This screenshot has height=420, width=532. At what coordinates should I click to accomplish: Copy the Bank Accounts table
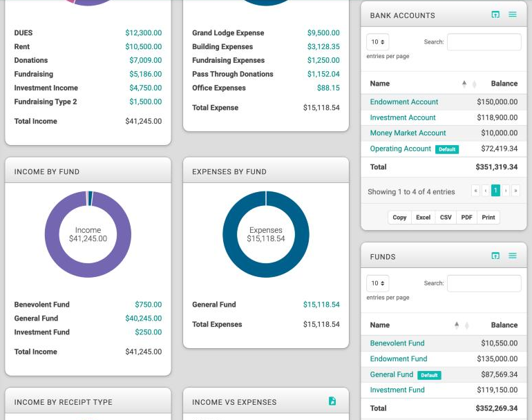399,218
